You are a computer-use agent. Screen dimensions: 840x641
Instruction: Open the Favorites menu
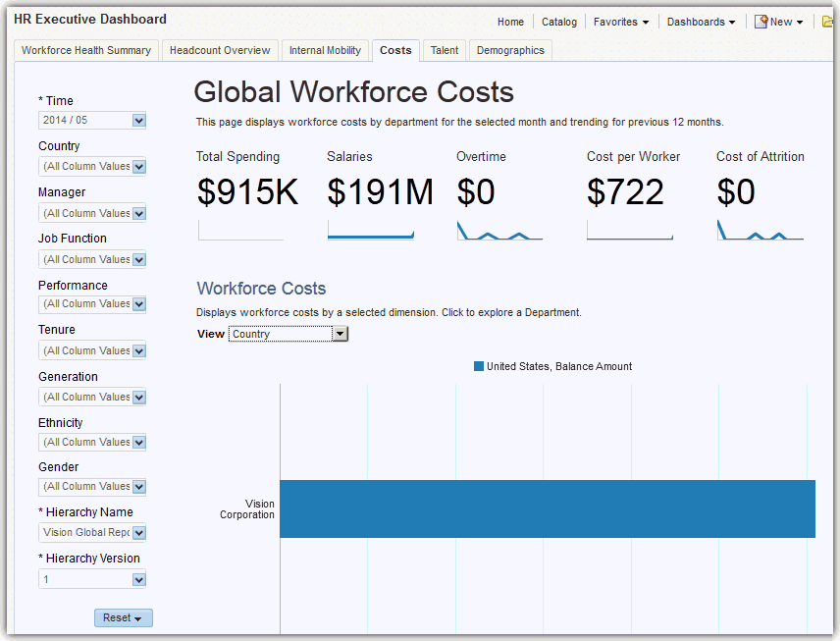pos(621,22)
